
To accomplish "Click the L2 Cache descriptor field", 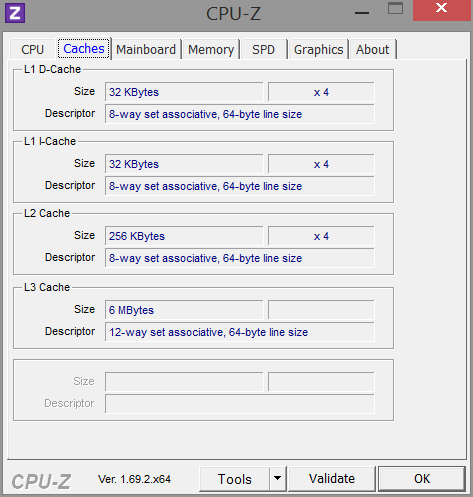I will coord(240,258).
